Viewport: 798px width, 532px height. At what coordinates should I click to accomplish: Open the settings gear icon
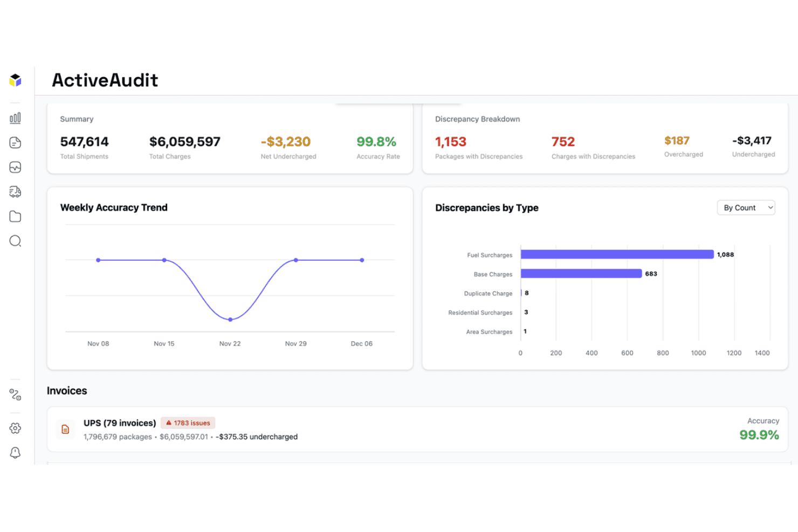coord(15,428)
